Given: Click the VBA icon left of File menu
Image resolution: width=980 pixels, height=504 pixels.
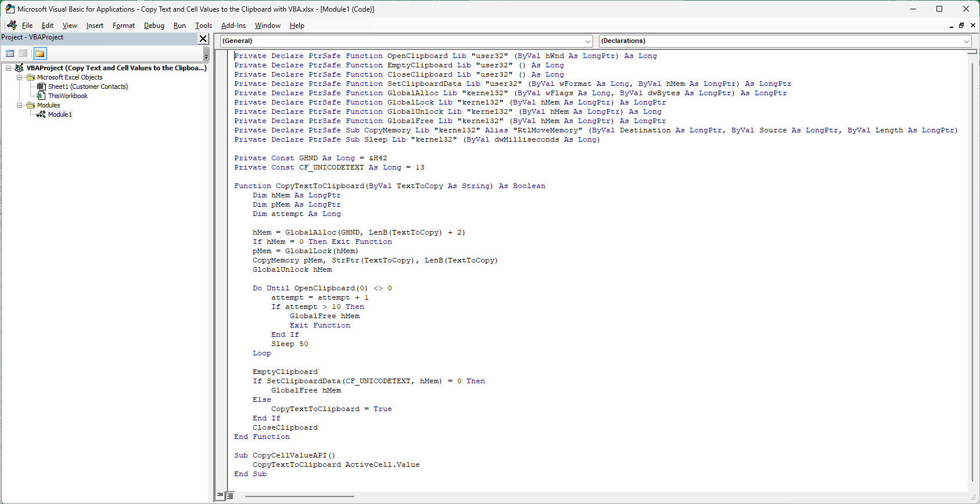Looking at the screenshot, I should click(12, 25).
